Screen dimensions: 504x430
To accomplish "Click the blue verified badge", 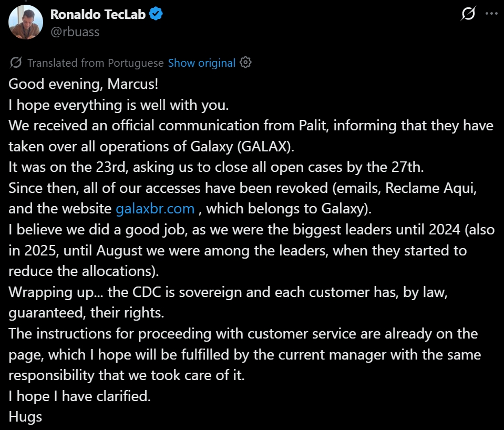I will [156, 15].
